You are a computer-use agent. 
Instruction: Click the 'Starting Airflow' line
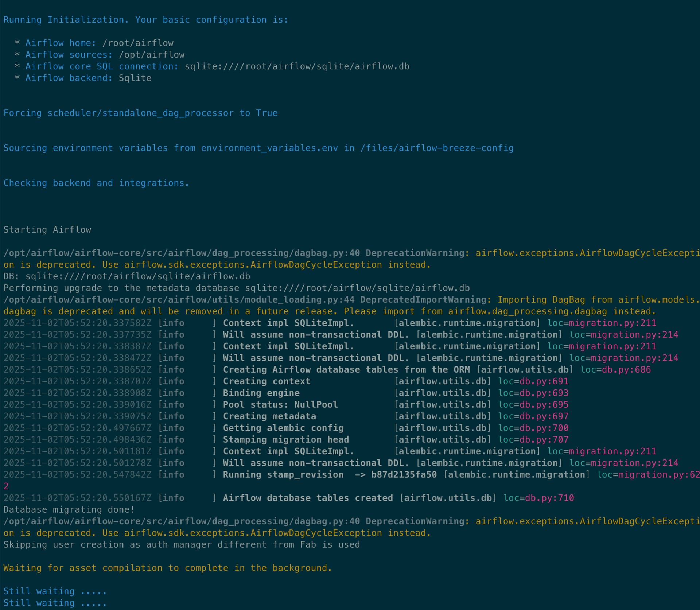[47, 230]
